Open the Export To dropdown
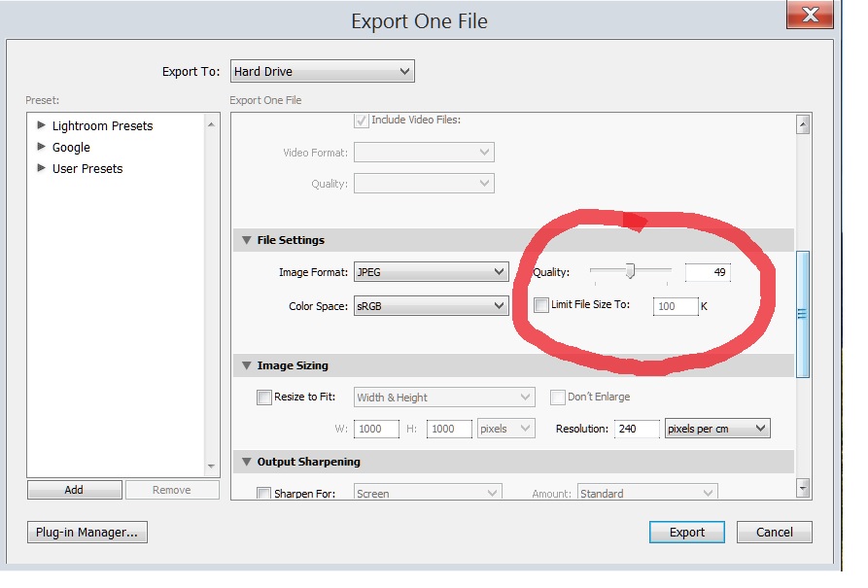Image resolution: width=868 pixels, height=588 pixels. pos(322,71)
